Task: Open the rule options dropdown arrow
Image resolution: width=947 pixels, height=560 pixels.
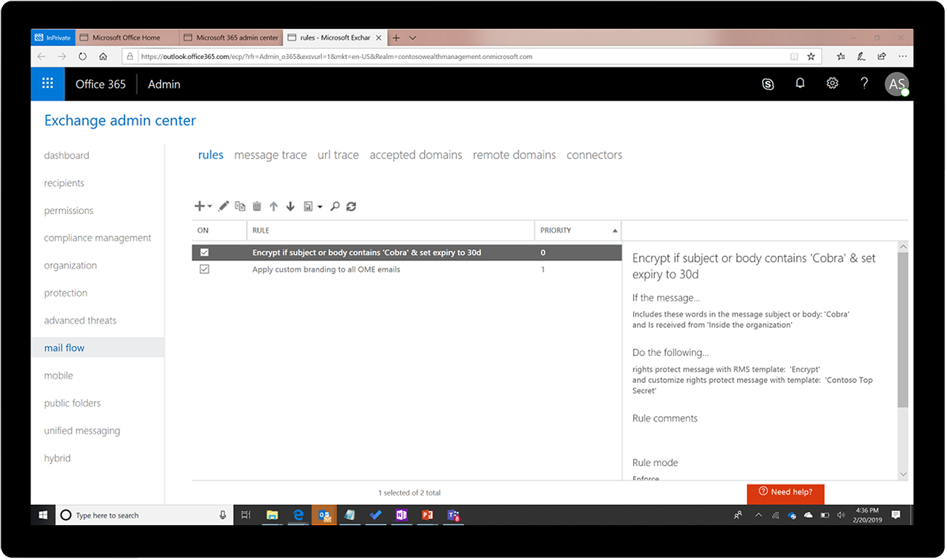Action: tap(320, 206)
